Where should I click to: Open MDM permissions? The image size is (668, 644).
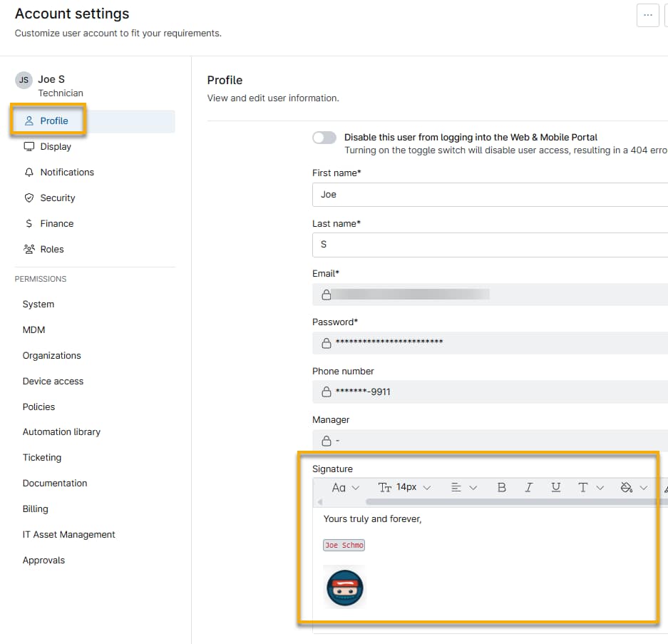tap(34, 330)
